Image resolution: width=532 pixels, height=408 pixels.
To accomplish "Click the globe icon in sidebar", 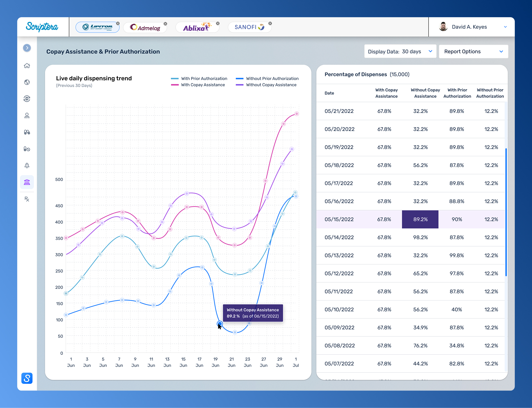I will (27, 82).
